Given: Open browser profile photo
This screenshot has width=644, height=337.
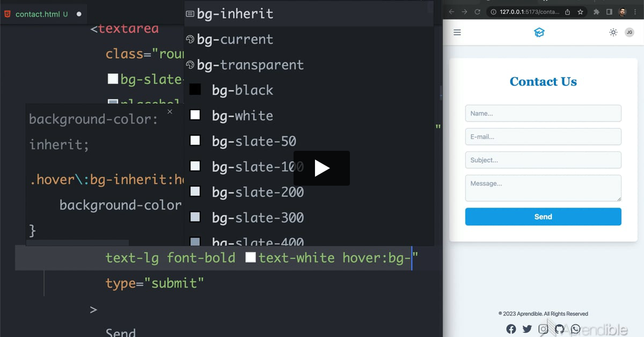Looking at the screenshot, I should coord(623,12).
